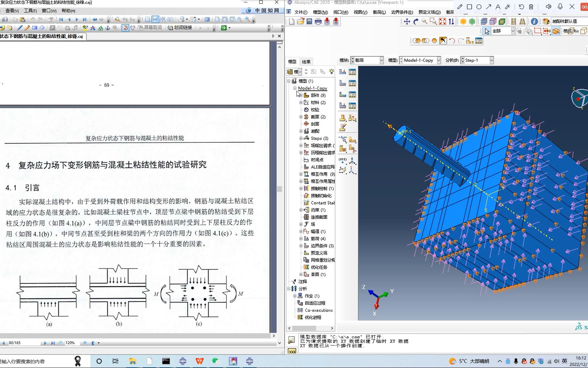Image resolution: width=588 pixels, height=368 pixels.
Task: Expand the 材料 (2) tree node
Action: [301, 103]
